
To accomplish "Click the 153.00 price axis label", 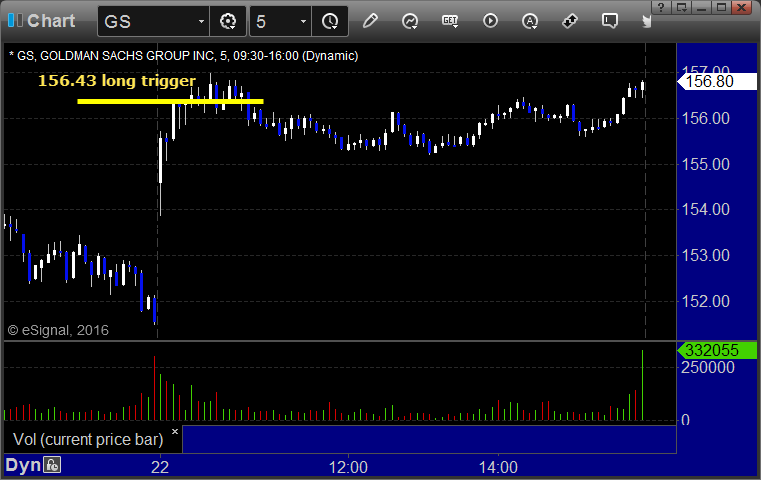I will [x=706, y=255].
